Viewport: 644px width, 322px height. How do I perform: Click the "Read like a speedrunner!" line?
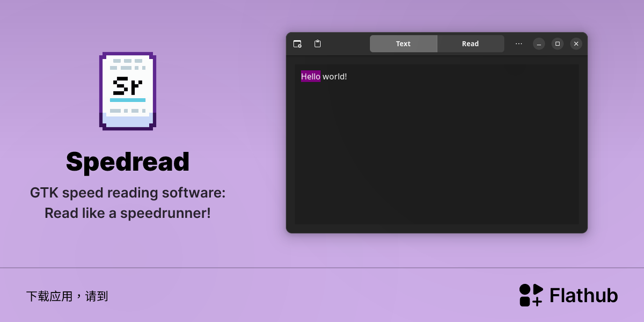point(128,213)
